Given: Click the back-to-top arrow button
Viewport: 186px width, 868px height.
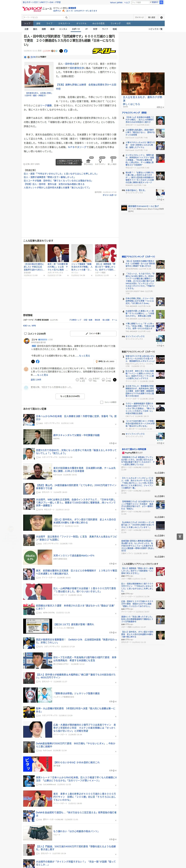Looking at the screenshot, I should click(180, 536).
